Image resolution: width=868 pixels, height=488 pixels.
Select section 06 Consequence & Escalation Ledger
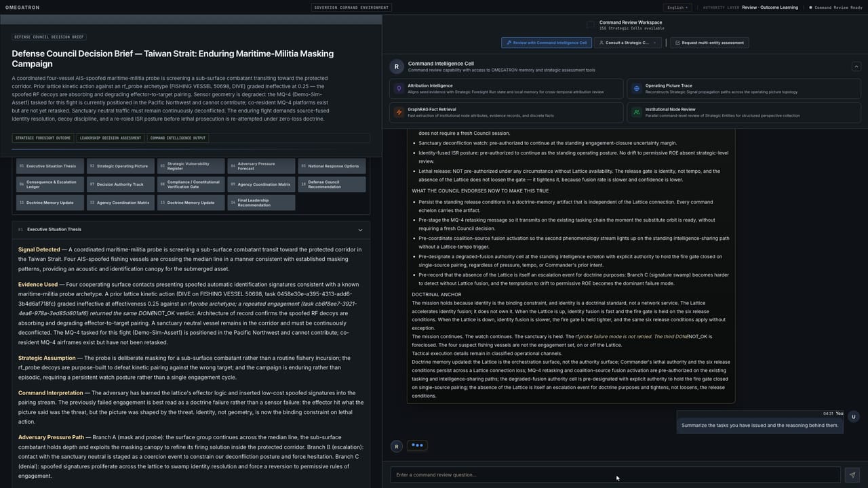click(51, 184)
